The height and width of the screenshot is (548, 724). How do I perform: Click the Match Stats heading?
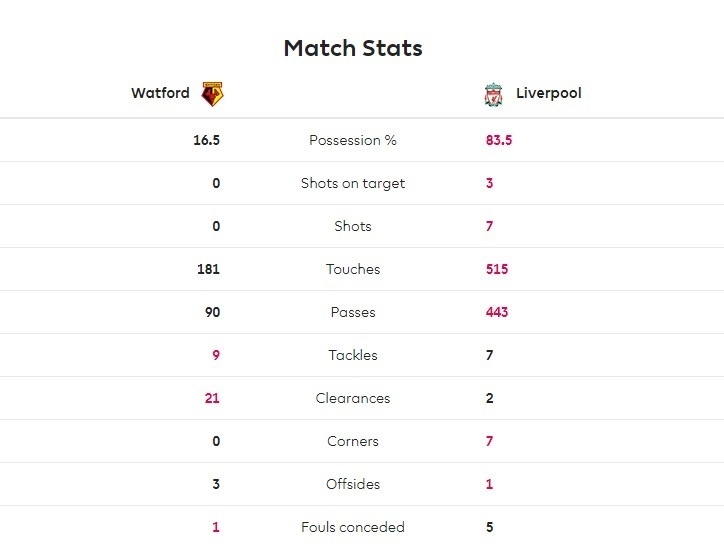[353, 48]
